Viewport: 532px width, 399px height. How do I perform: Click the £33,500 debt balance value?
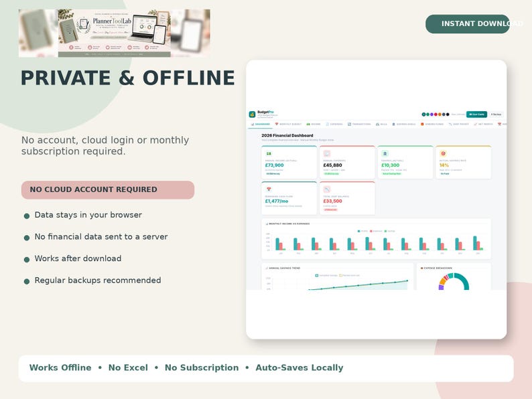point(332,201)
